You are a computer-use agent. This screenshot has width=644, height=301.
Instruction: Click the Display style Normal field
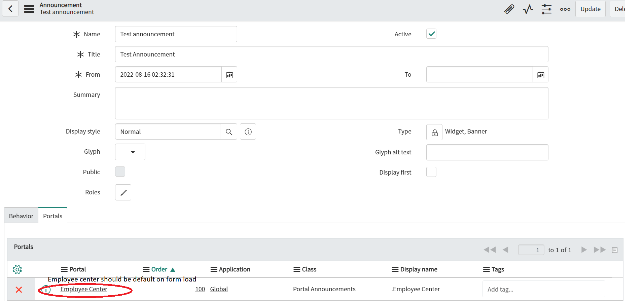tap(168, 132)
